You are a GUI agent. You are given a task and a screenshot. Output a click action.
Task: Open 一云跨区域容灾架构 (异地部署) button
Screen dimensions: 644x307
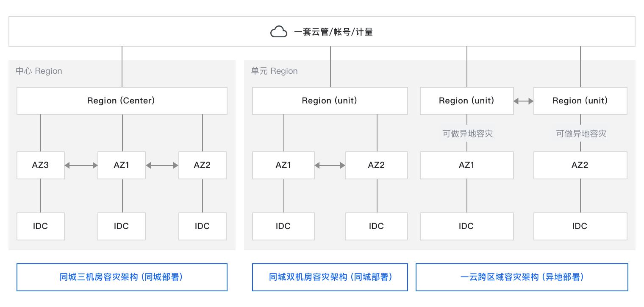coord(522,277)
